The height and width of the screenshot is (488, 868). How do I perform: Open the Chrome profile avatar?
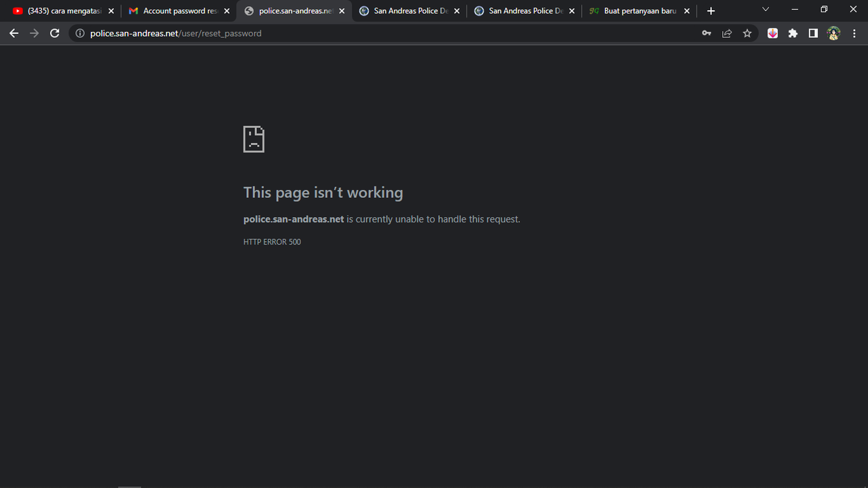(x=833, y=33)
